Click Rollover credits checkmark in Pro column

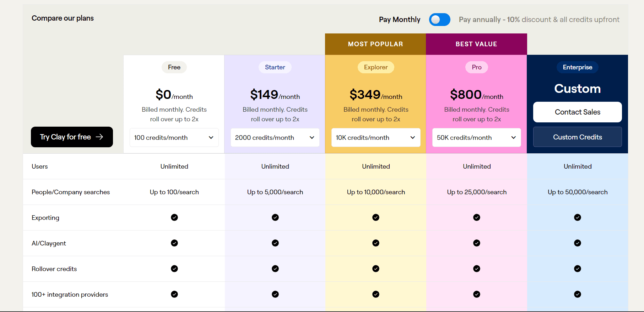pos(477,269)
